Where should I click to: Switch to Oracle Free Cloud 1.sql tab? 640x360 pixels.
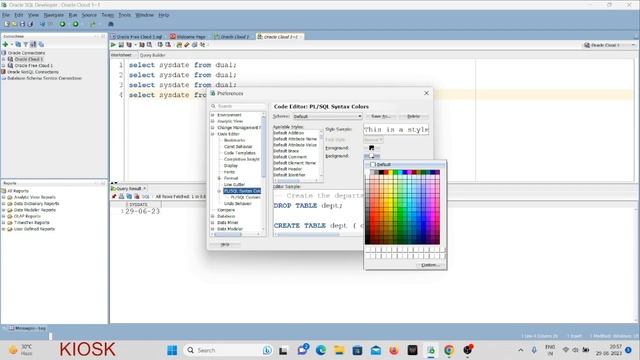(136, 37)
